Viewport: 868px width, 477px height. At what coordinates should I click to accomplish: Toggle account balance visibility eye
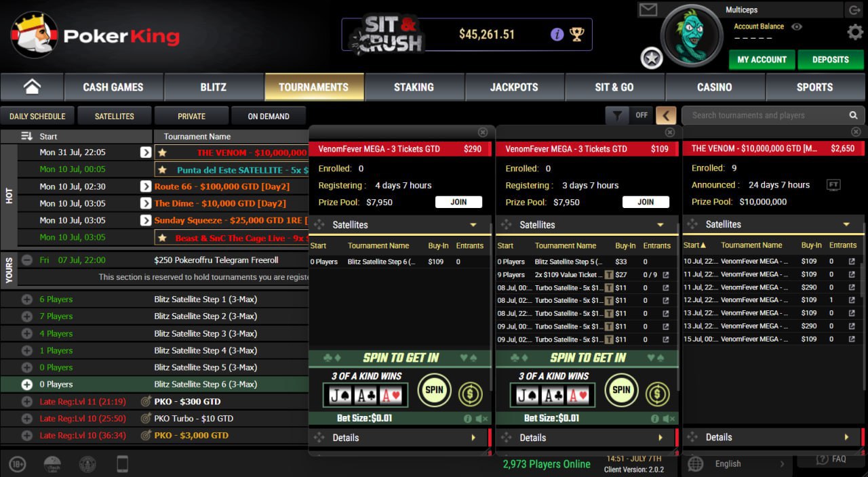pyautogui.click(x=797, y=26)
